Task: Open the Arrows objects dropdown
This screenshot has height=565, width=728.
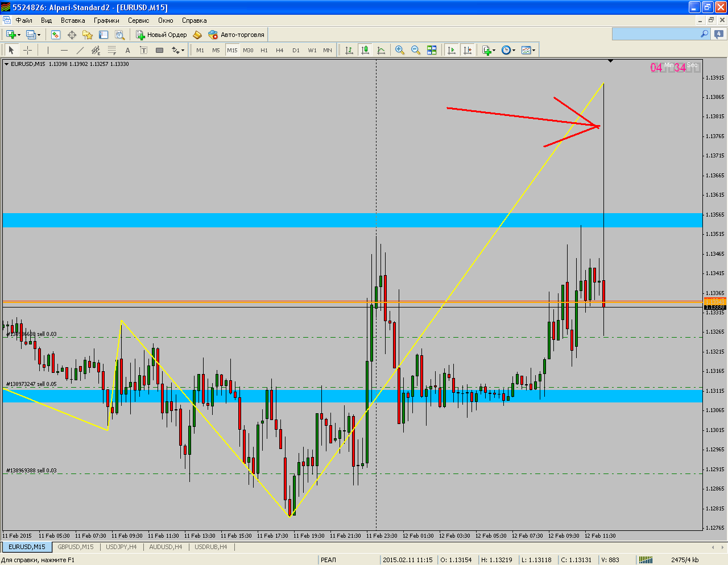Action: pyautogui.click(x=178, y=50)
